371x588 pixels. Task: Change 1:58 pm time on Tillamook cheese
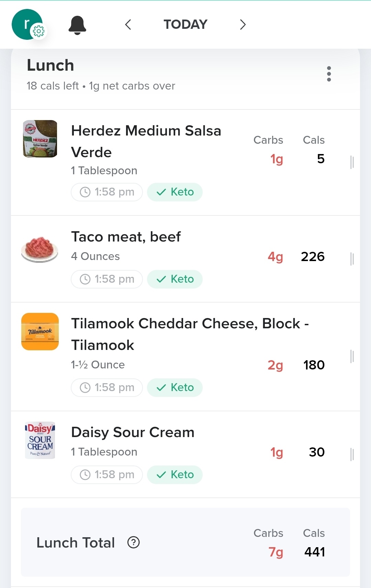[107, 388]
